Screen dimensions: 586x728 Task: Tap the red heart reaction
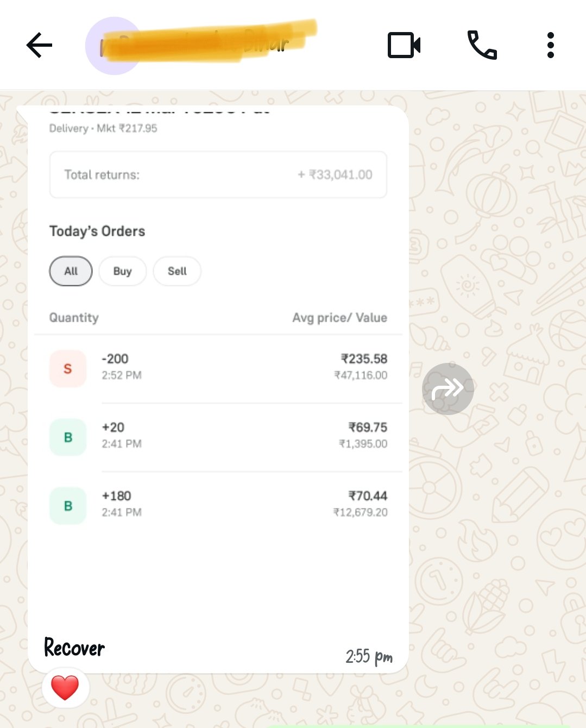coord(65,687)
